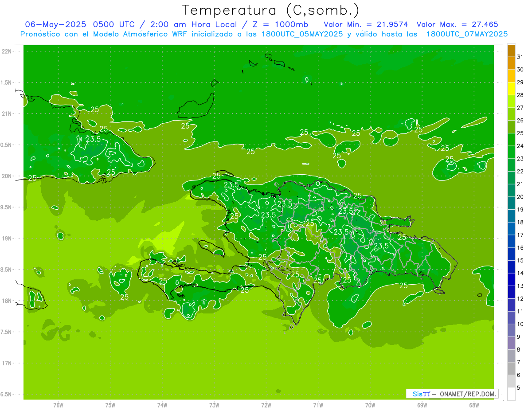
Task: Click the legend label "11"
Action: [x=520, y=311]
